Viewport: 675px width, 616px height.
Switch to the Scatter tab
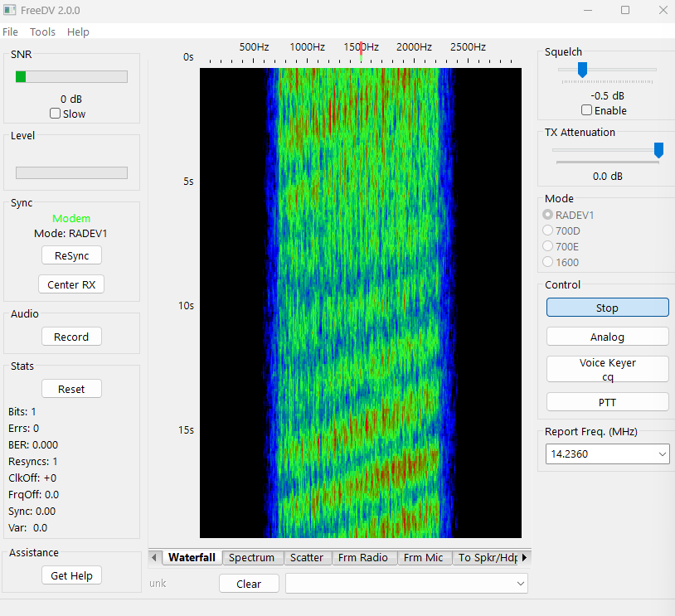coord(306,557)
